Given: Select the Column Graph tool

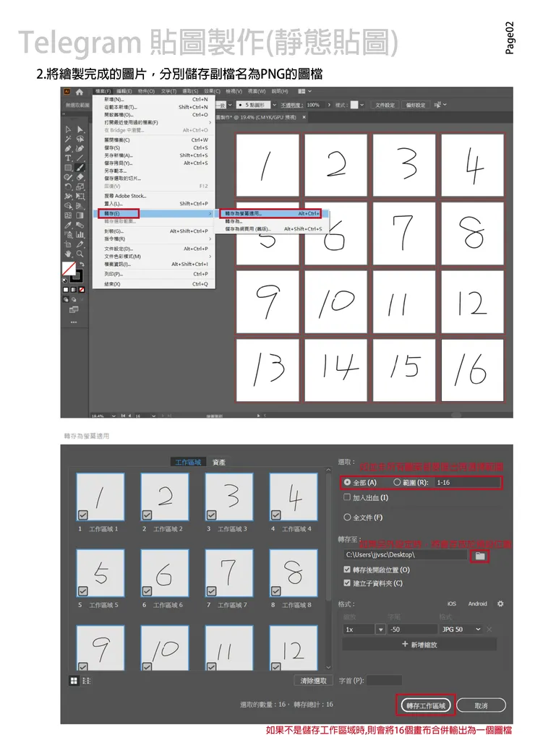Looking at the screenshot, I should [80, 234].
